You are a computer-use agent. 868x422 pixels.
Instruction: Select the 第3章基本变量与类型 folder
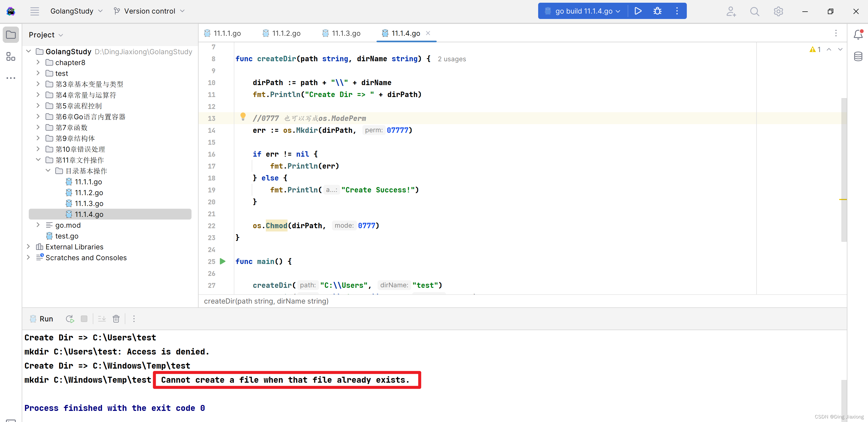click(x=89, y=84)
